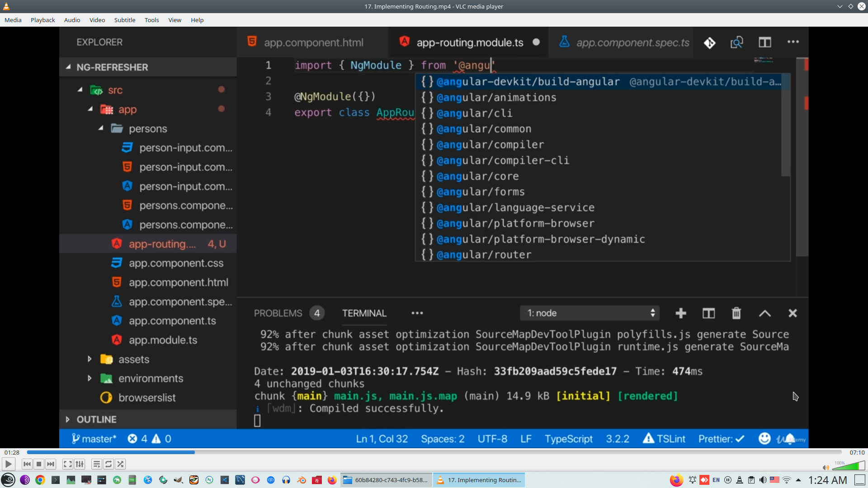
Task: Toggle the playlist view icon
Action: click(x=96, y=464)
